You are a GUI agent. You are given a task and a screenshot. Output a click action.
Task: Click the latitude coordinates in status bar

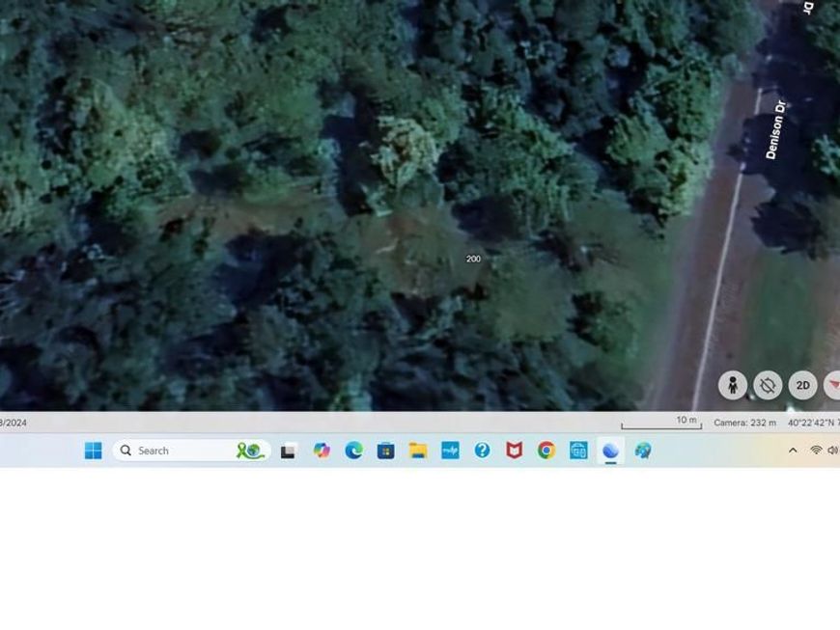point(812,423)
